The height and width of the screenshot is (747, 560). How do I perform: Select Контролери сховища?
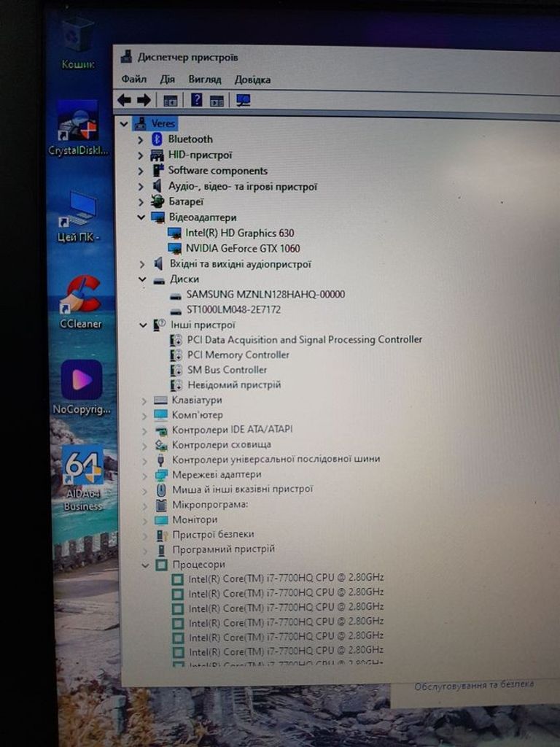[x=222, y=444]
